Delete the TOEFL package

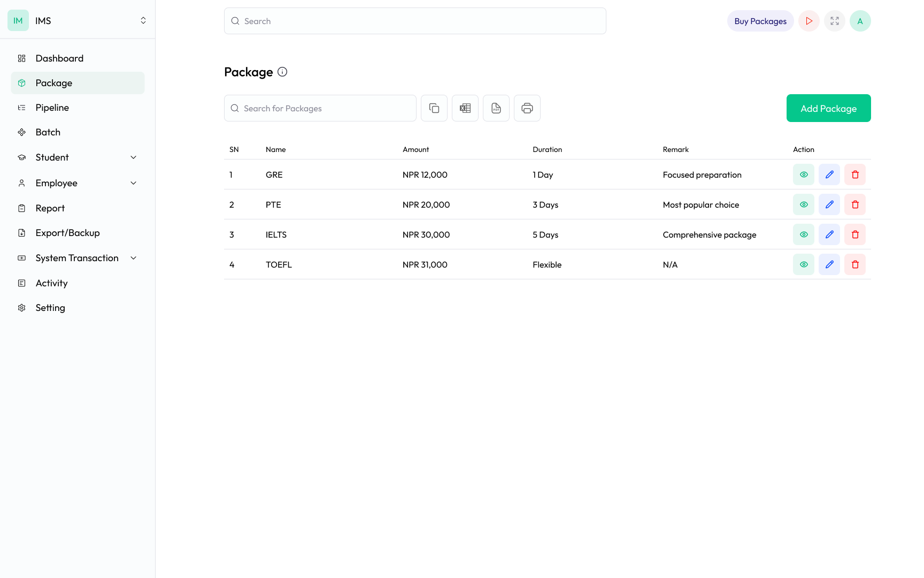click(855, 264)
